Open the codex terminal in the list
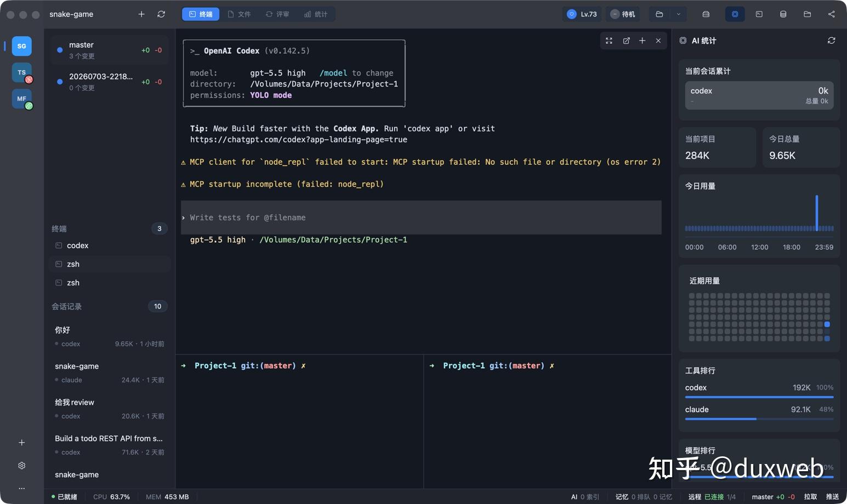The width and height of the screenshot is (847, 504). point(110,245)
